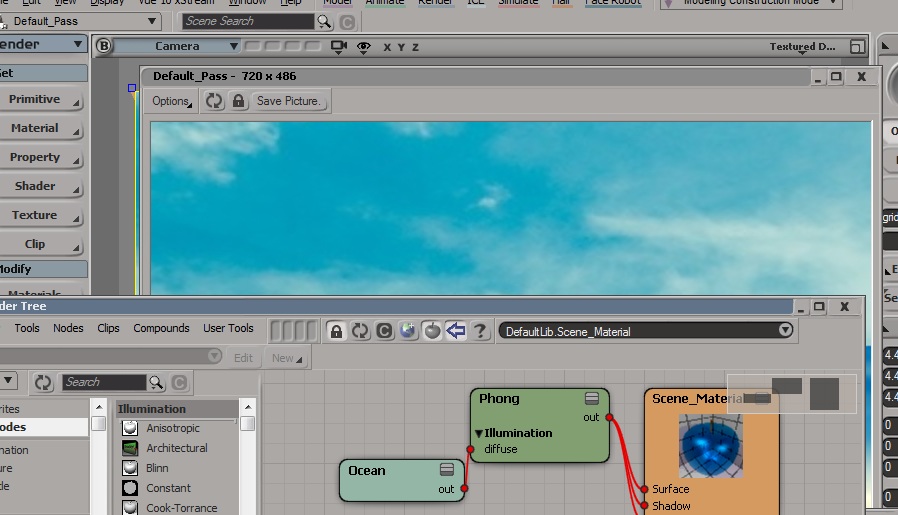Image resolution: width=898 pixels, height=515 pixels.
Task: Click the B viewport letter button
Action: [104, 46]
